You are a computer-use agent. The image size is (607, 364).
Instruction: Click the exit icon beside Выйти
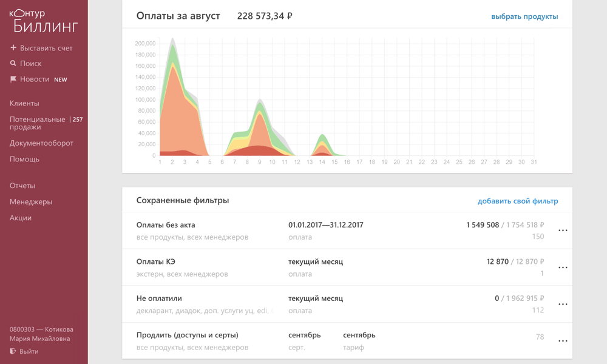(x=13, y=351)
